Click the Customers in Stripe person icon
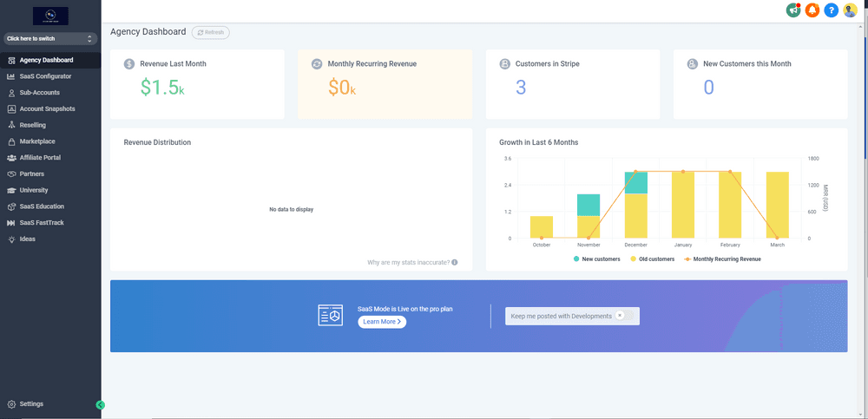The width and height of the screenshot is (868, 419). (505, 64)
